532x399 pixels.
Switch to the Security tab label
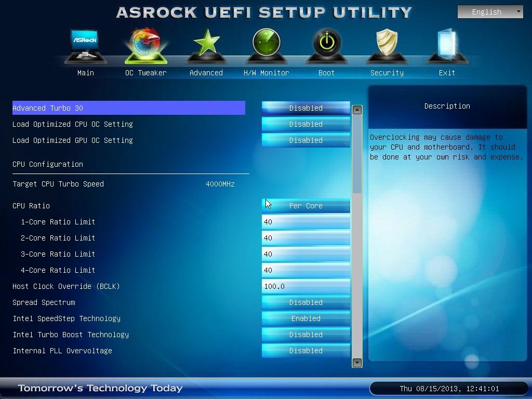tap(387, 73)
